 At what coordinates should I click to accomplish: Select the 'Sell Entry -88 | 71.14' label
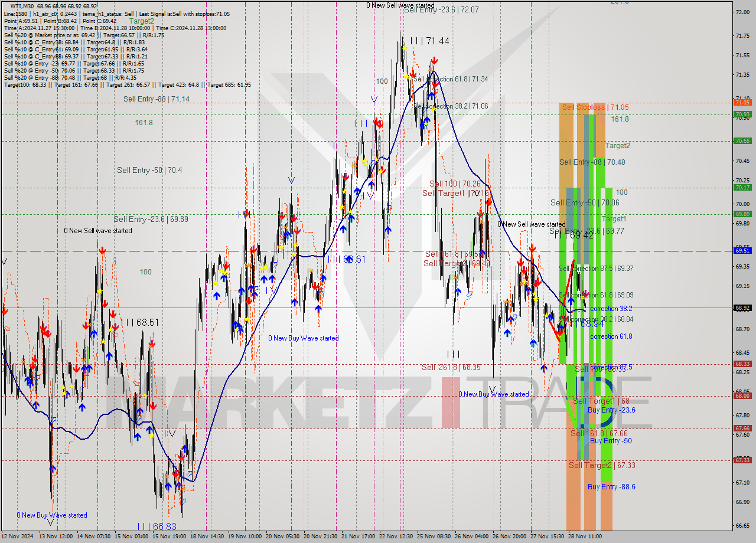click(157, 99)
